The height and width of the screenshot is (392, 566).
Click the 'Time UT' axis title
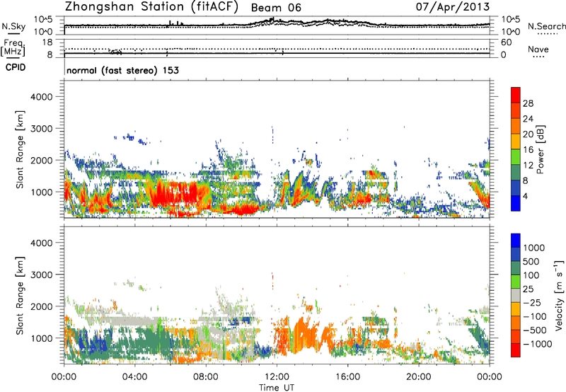(277, 388)
